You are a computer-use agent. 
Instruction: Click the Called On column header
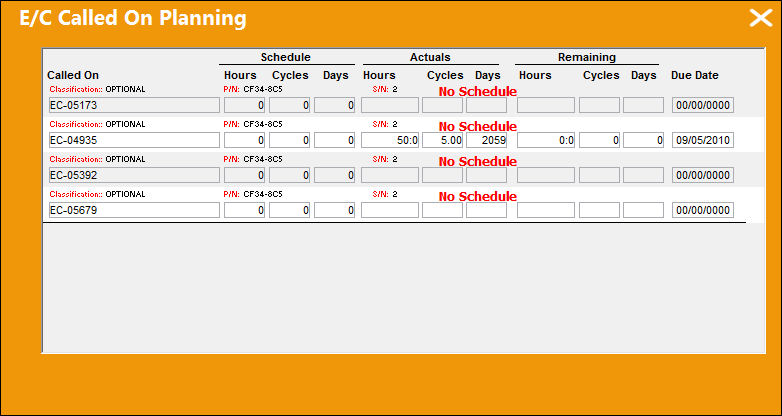pyautogui.click(x=73, y=75)
